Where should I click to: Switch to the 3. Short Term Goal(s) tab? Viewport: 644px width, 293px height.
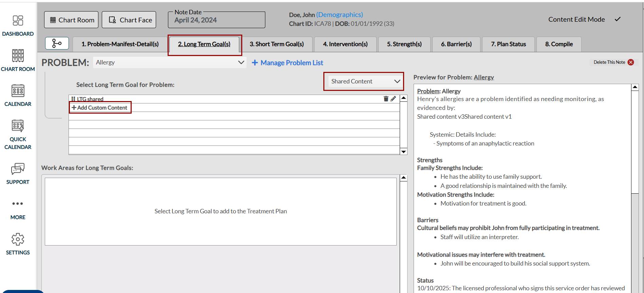(x=277, y=44)
